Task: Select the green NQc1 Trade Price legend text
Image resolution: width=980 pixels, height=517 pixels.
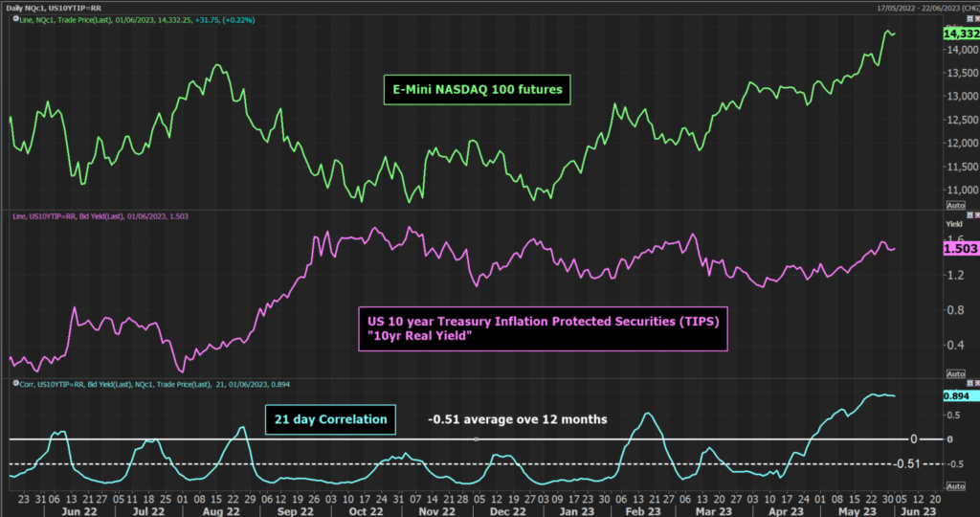Action: point(138,20)
